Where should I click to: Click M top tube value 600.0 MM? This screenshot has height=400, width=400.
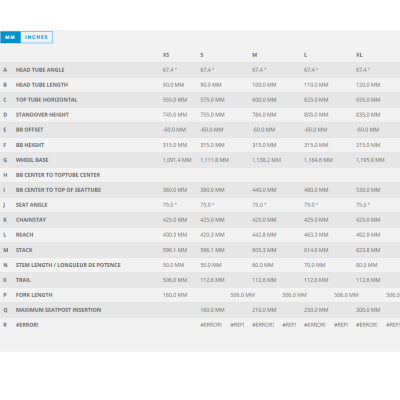[264, 100]
